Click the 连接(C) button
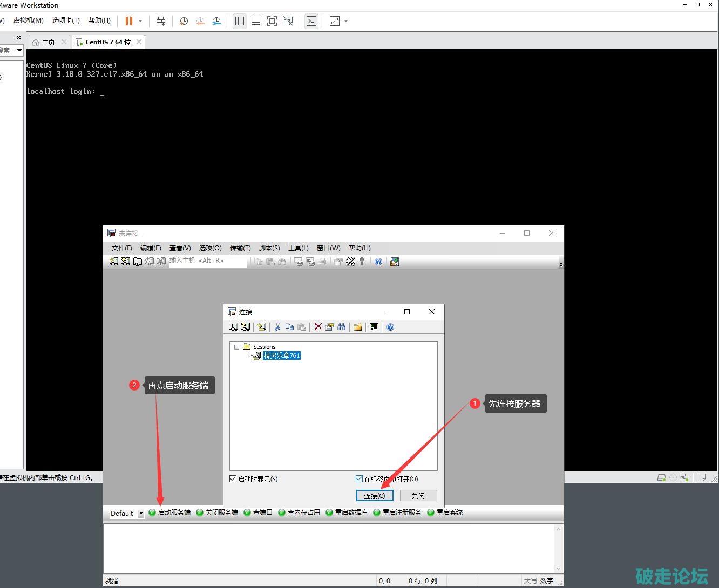Image resolution: width=719 pixels, height=588 pixels. coord(375,496)
